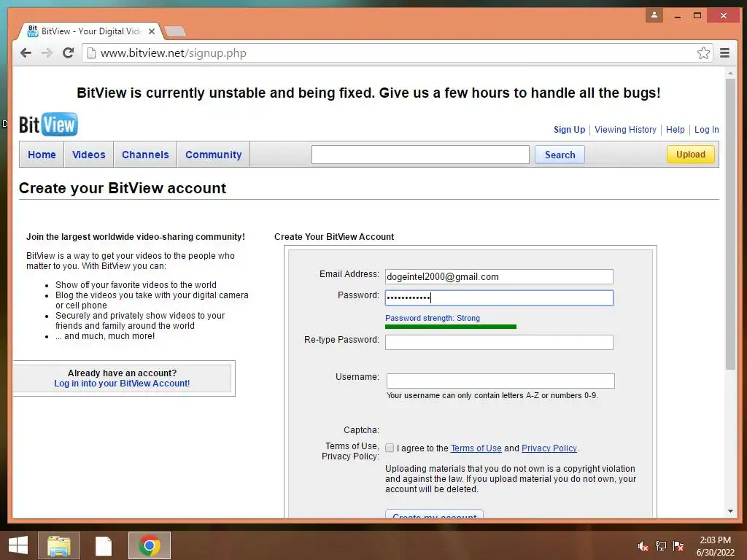Viewport: 747px width, 560px height.
Task: Focus the Password field
Action: [x=499, y=297]
